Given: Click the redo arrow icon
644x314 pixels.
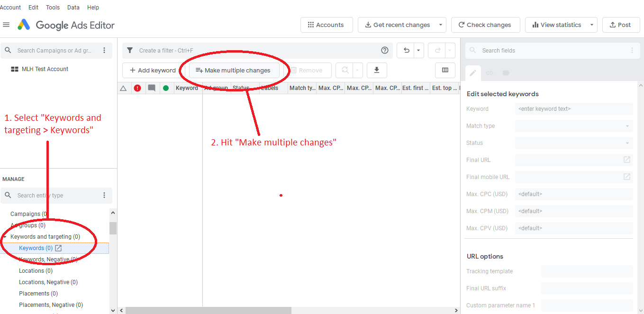Looking at the screenshot, I should tap(437, 51).
